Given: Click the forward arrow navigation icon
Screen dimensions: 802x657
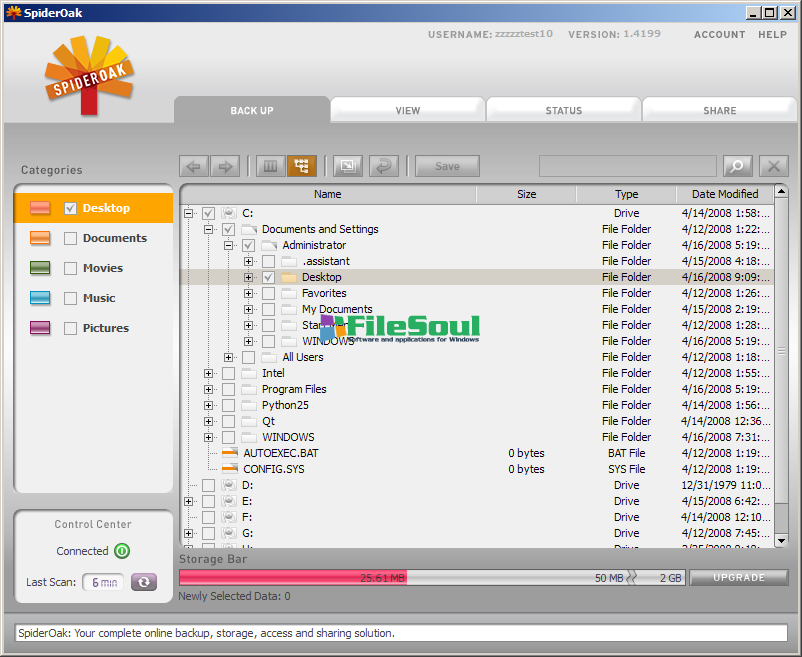Looking at the screenshot, I should (x=226, y=166).
